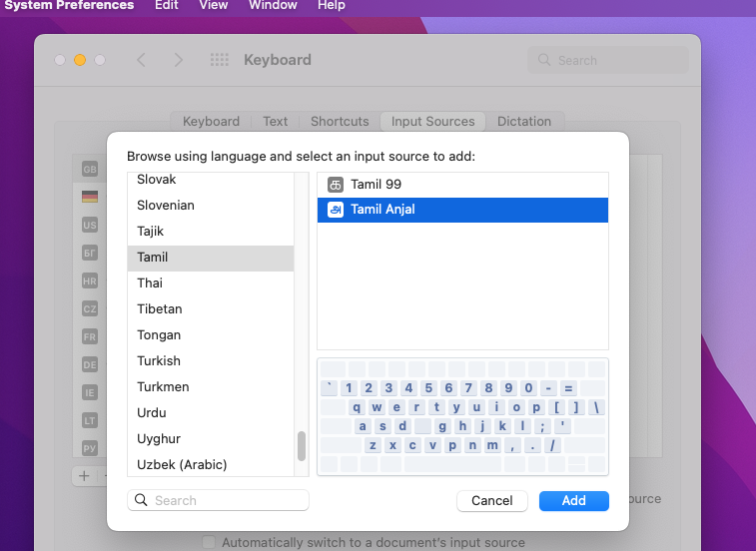
Task: Select the IE input source icon
Action: (90, 392)
